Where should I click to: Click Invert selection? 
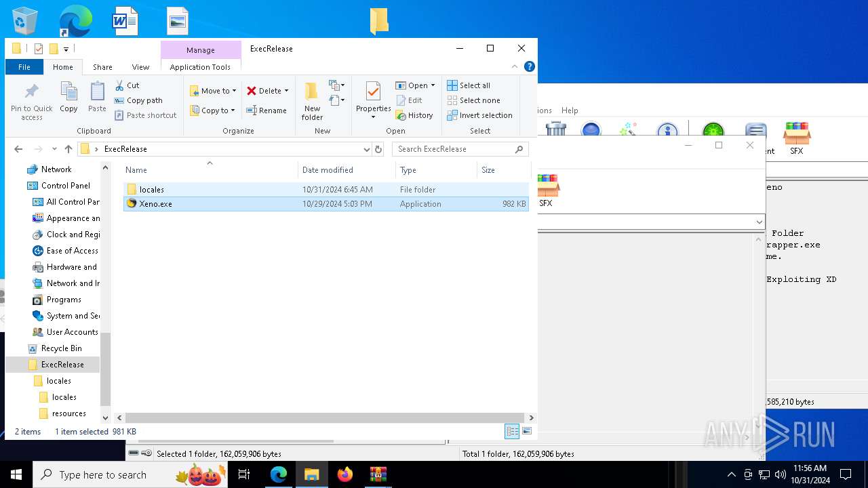coord(479,115)
